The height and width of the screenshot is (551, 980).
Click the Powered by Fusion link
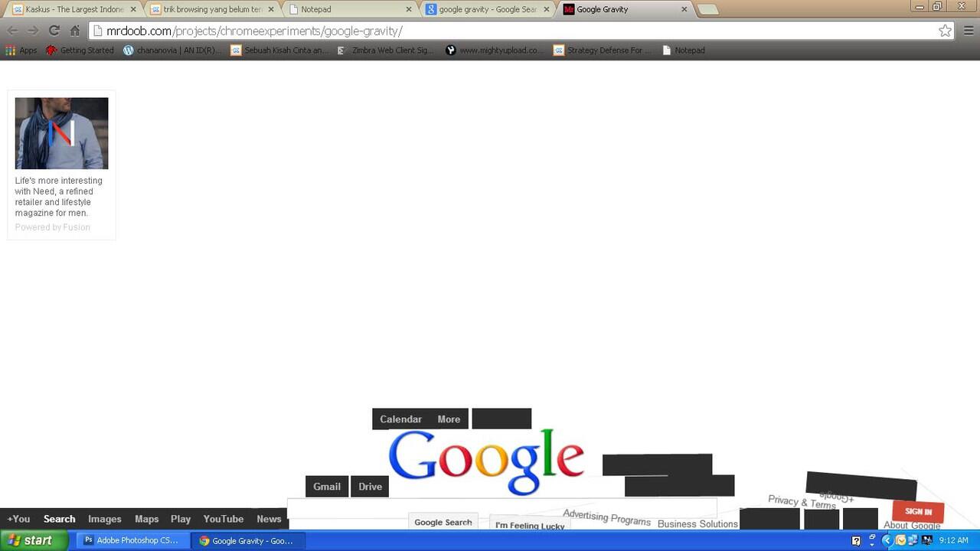click(53, 227)
